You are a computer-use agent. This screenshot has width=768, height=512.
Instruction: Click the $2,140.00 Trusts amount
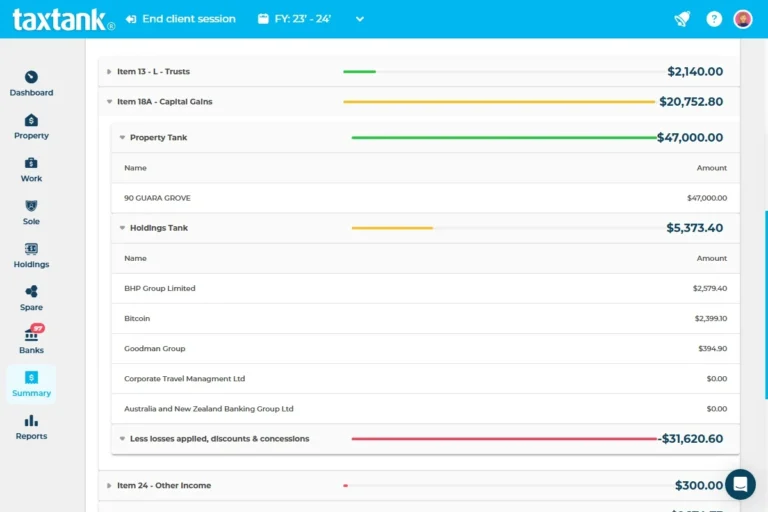click(x=695, y=72)
